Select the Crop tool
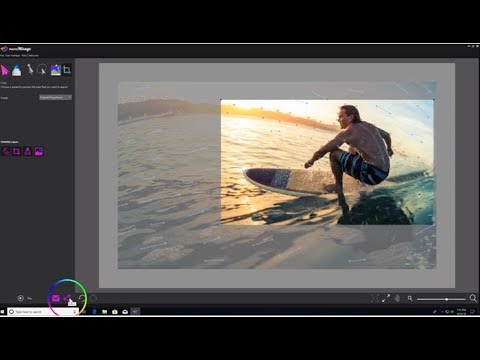Viewport: 480px width, 360px height. coord(67,70)
